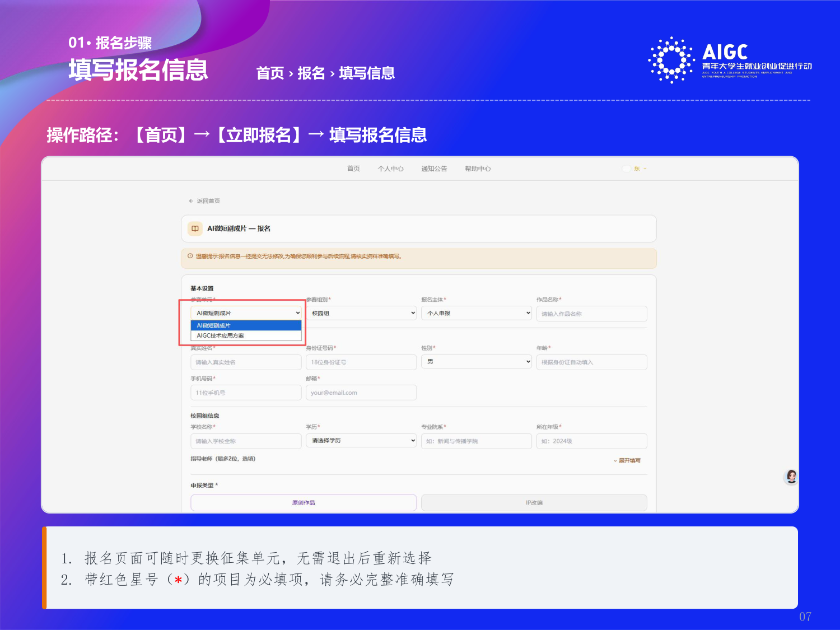Image resolution: width=840 pixels, height=630 pixels.
Task: Click the 申报类型 label
Action: tap(204, 486)
